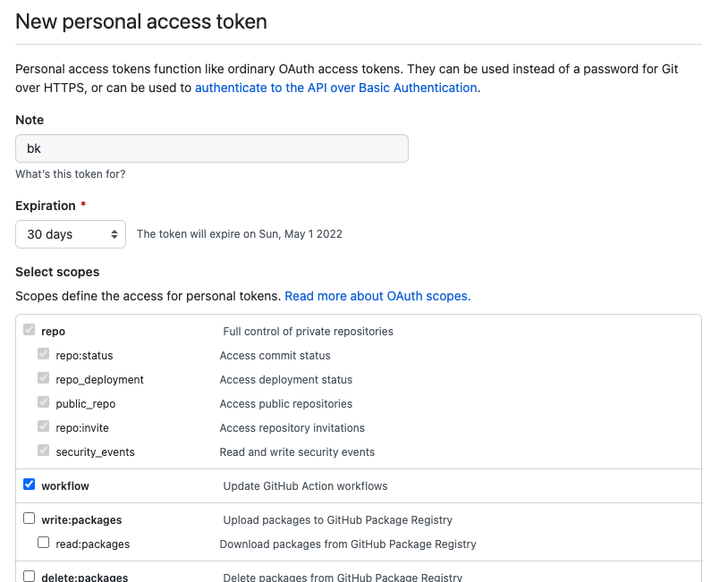Click the write:packages scope label
728x582 pixels.
tap(81, 519)
